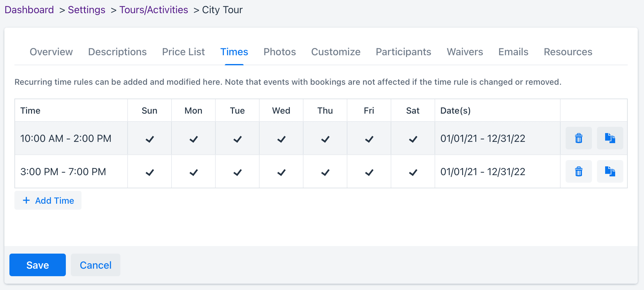Delete the 3:00 PM - 7:00 PM time rule
The image size is (644, 290).
point(578,171)
